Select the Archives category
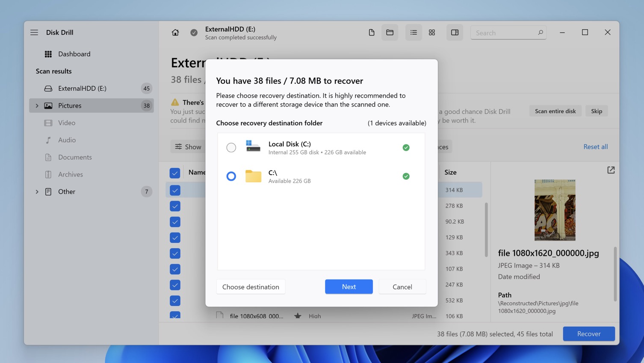 pyautogui.click(x=92, y=174)
